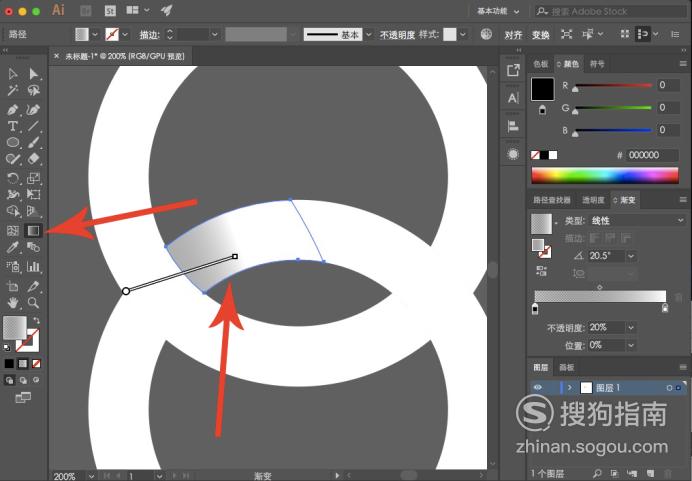Pick a color from spectrum bar
The height and width of the screenshot is (481, 692).
(605, 175)
